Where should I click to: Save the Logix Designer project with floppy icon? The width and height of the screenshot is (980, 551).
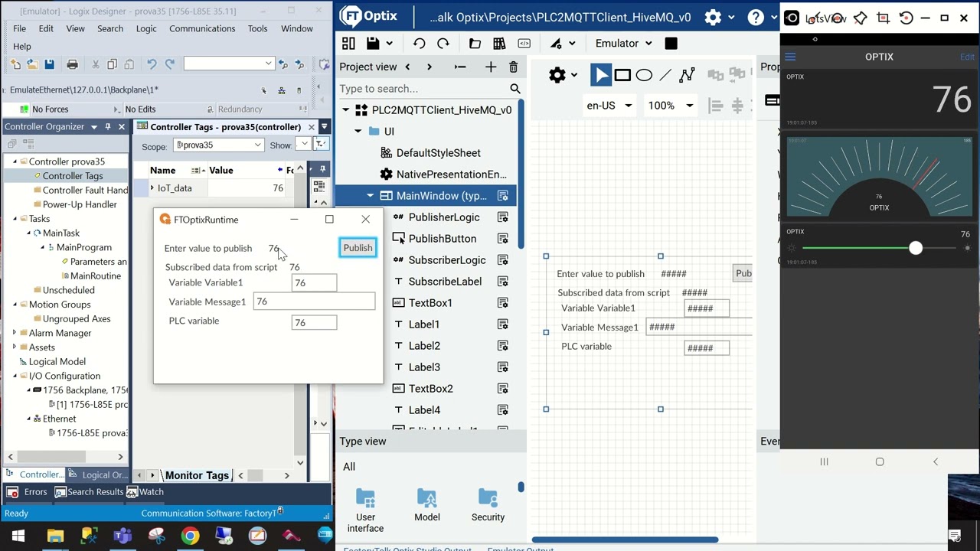tap(49, 64)
